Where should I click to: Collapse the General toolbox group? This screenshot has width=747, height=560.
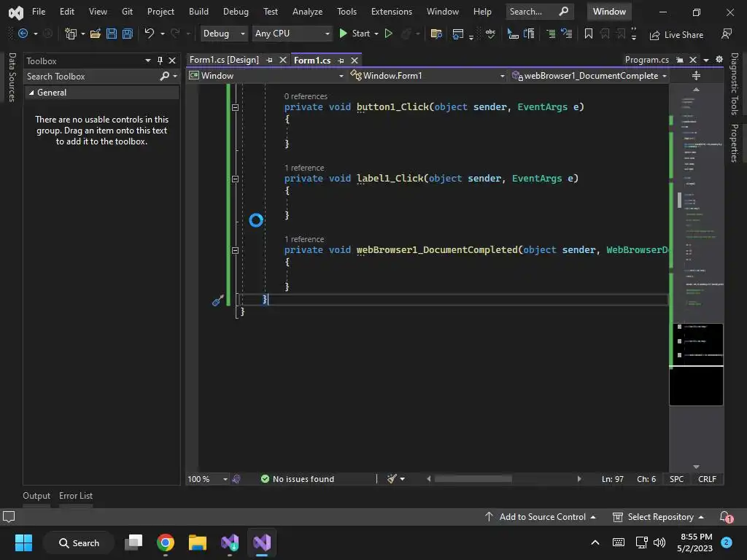[x=31, y=93]
